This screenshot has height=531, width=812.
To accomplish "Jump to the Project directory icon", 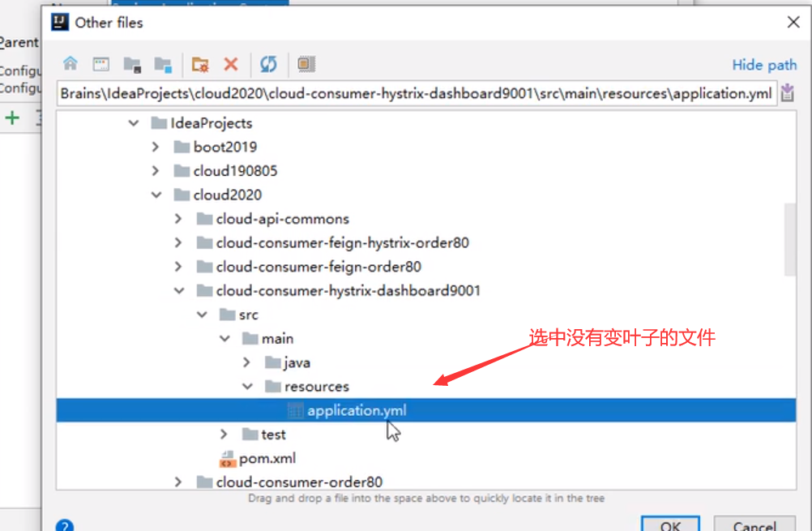I will (x=132, y=65).
